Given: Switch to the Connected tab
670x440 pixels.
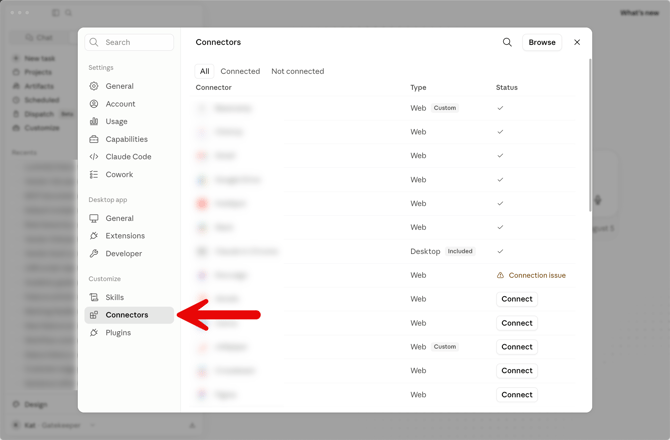Looking at the screenshot, I should (x=240, y=71).
